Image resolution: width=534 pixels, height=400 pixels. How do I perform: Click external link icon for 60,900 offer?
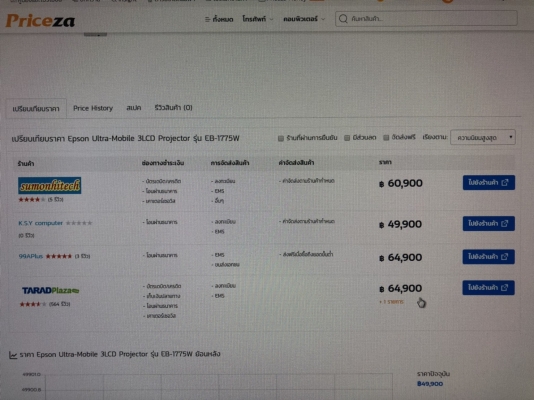pos(505,183)
